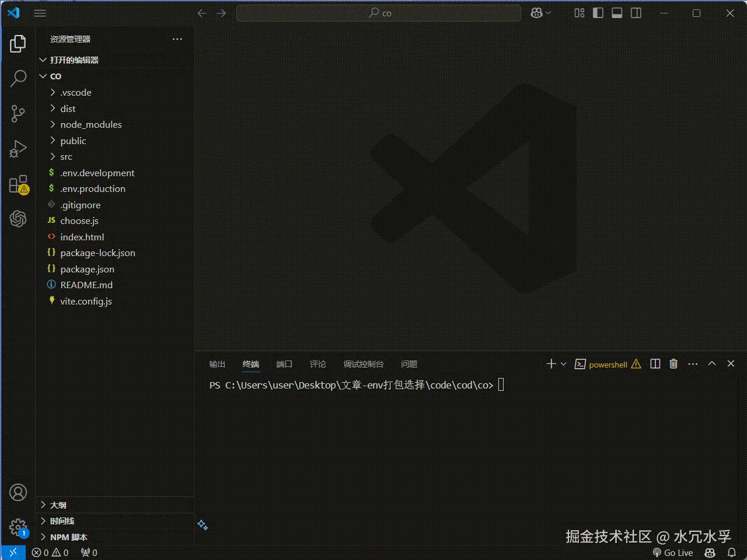Open terminal panel more actions menu
Viewport: 747px width, 560px height.
693,363
